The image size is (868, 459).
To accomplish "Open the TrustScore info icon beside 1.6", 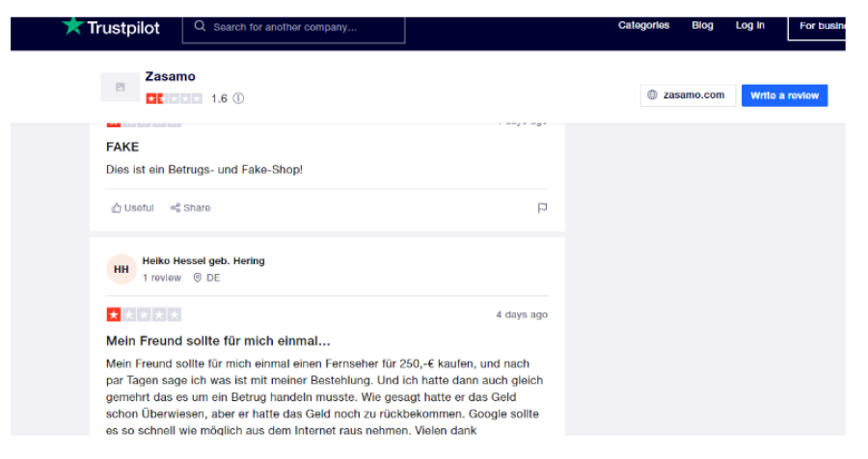I will [x=238, y=98].
